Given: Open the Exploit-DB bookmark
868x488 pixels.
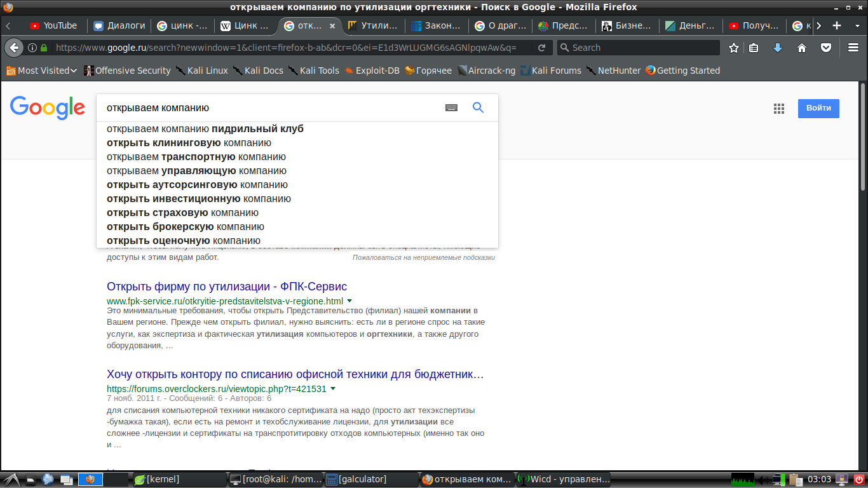Looking at the screenshot, I should pos(372,71).
